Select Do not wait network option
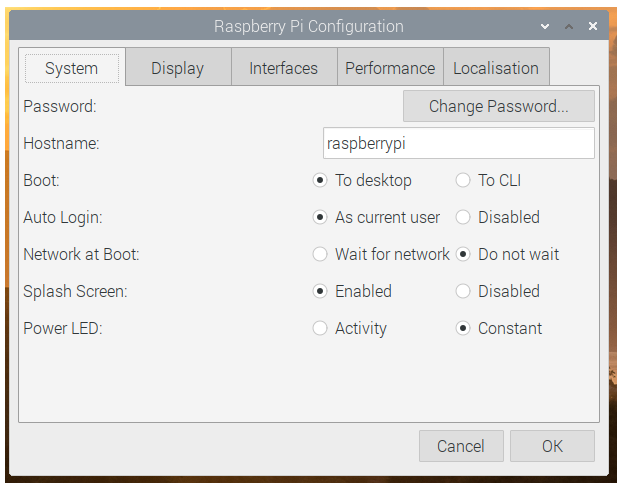 pyautogui.click(x=463, y=254)
